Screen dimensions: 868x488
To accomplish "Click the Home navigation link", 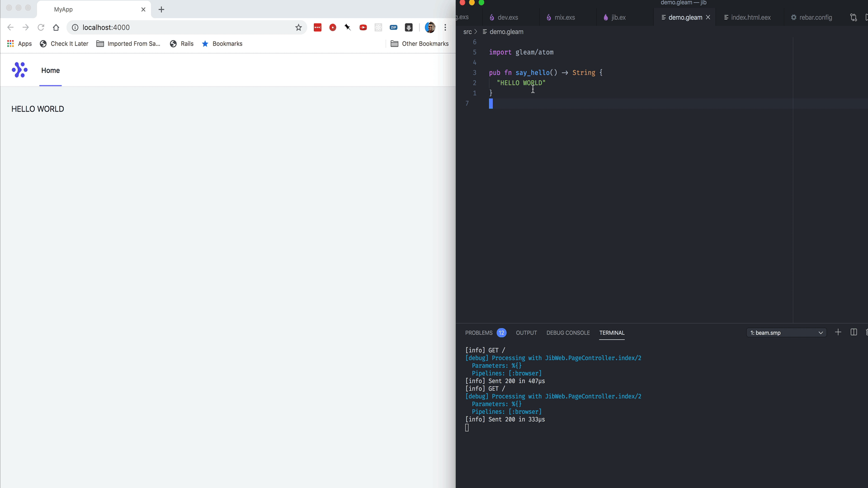I will coord(50,70).
